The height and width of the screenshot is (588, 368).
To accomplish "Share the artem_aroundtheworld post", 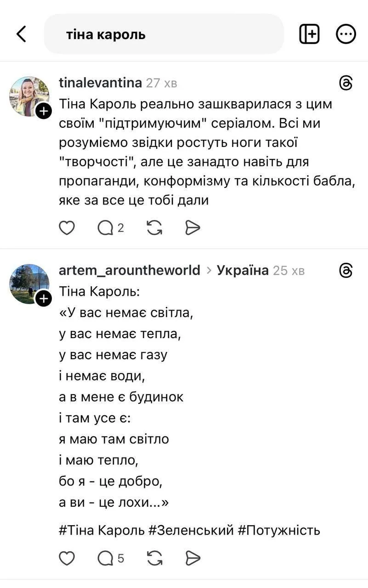I will point(192,558).
